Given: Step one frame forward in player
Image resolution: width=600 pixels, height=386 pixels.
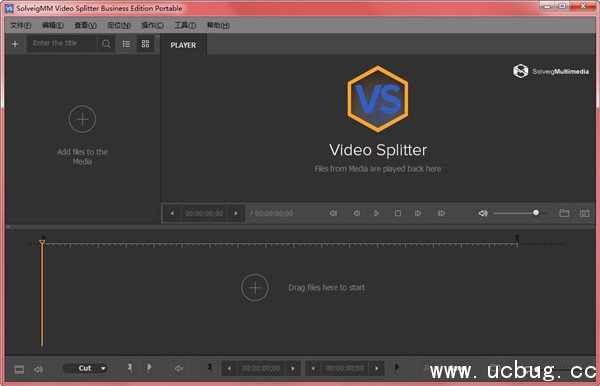Looking at the screenshot, I should [418, 213].
